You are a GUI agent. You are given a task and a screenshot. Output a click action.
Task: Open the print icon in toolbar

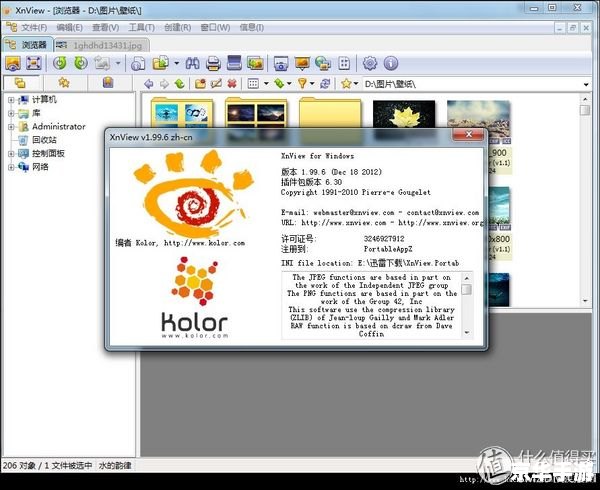[213, 63]
